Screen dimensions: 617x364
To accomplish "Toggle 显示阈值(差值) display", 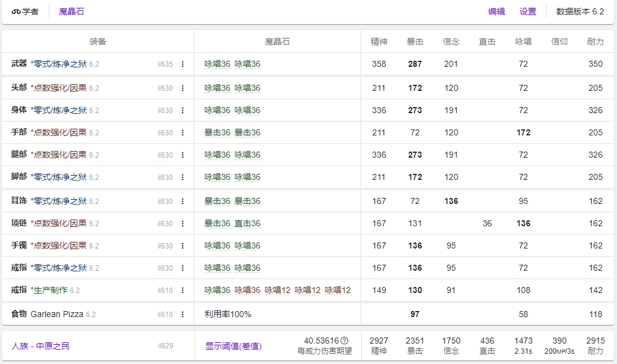I will [x=233, y=346].
